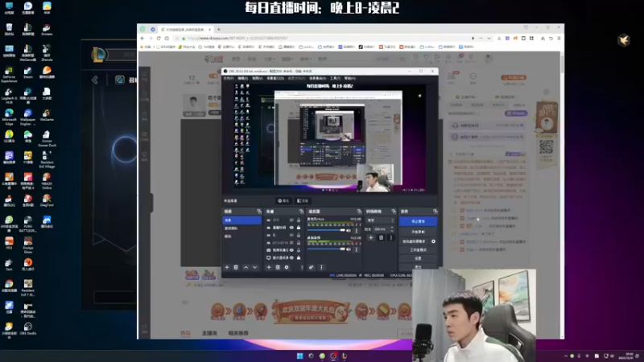Pop out the Audio Mixer dock panel
The width and height of the screenshot is (644, 362).
click(359, 212)
